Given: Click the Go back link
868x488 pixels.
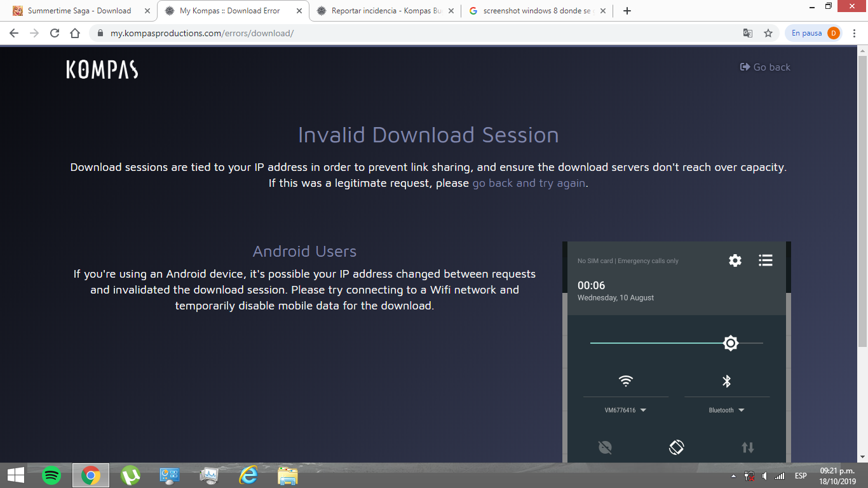Looking at the screenshot, I should 765,67.
